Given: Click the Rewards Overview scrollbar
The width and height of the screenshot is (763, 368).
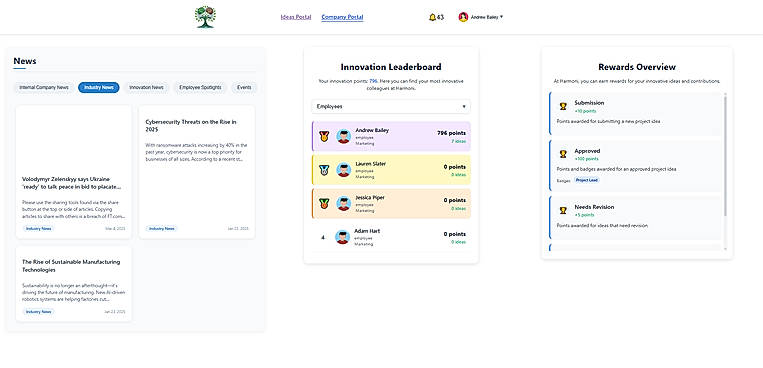Looking at the screenshot, I should [726, 156].
